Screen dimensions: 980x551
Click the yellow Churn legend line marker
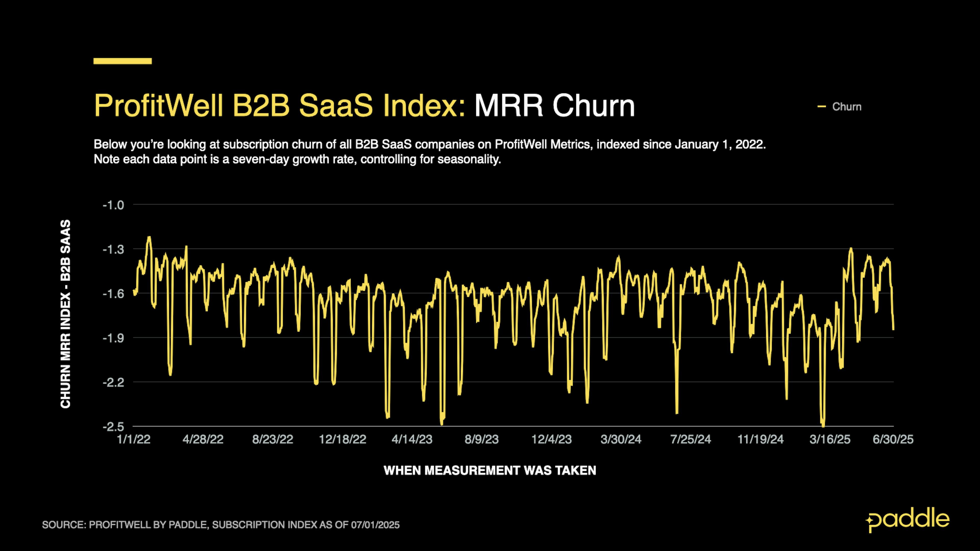(821, 106)
